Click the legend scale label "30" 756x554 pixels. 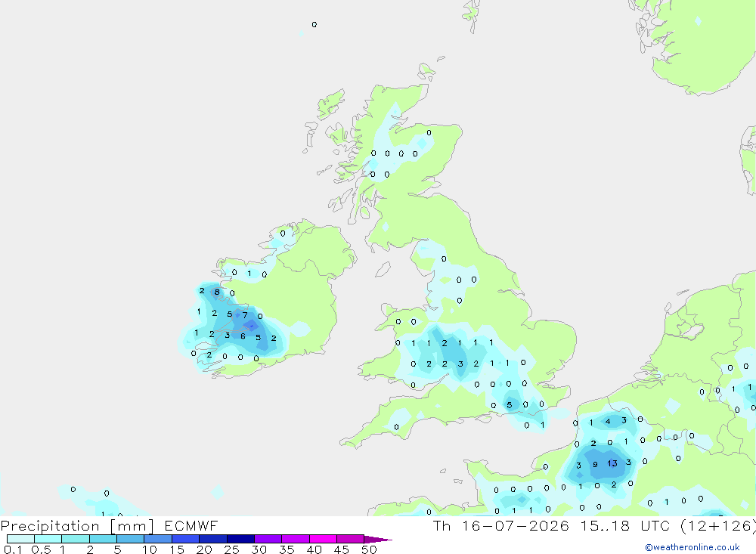click(259, 549)
